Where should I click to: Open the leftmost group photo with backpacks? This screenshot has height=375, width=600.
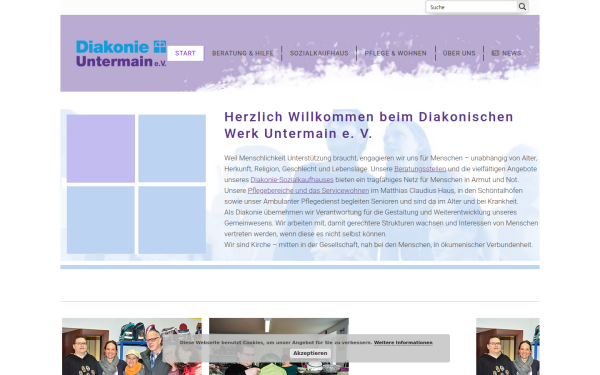tap(132, 346)
